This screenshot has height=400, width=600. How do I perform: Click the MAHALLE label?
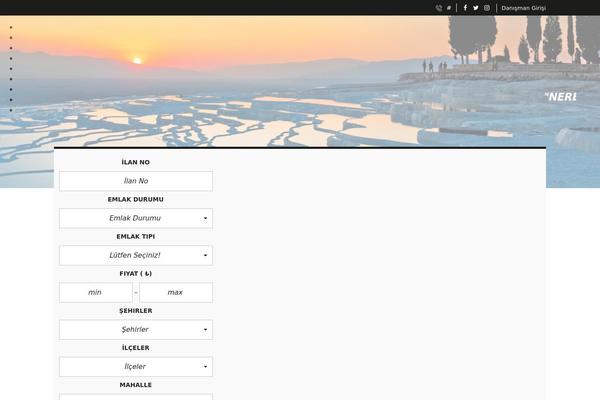pos(135,385)
